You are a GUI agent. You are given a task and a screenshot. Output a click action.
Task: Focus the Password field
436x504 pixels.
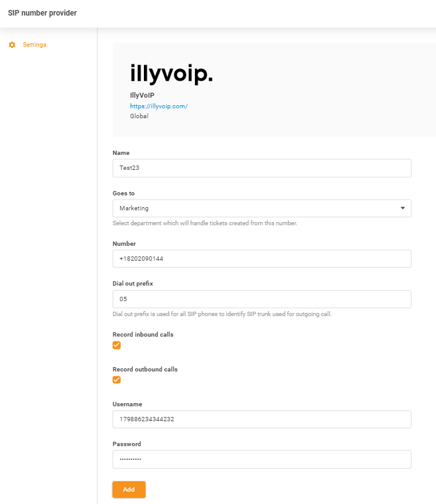click(262, 459)
